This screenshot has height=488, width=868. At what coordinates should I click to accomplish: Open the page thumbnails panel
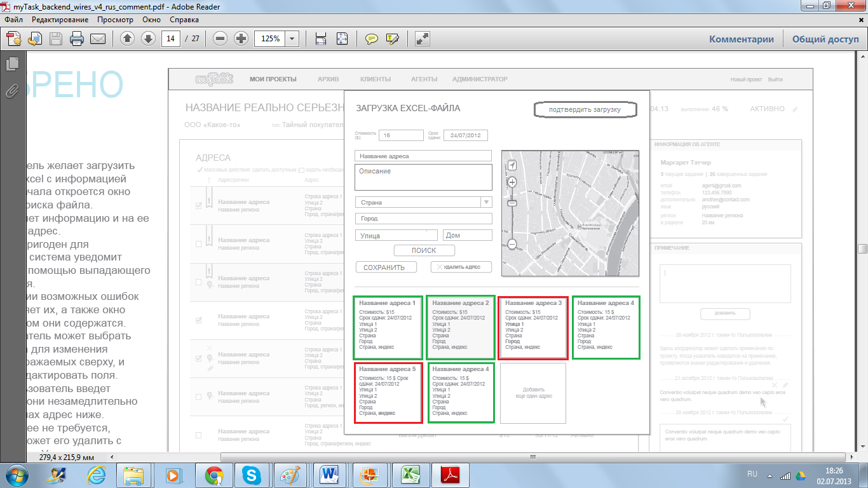coord(12,64)
